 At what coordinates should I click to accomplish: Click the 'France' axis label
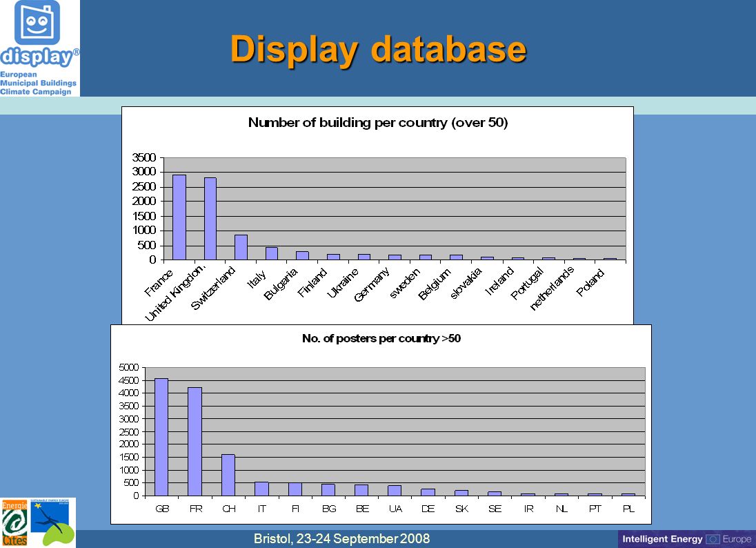click(x=159, y=283)
